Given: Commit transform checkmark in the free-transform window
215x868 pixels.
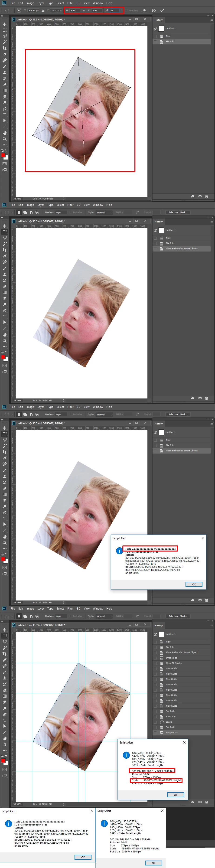Looking at the screenshot, I should [162, 10].
